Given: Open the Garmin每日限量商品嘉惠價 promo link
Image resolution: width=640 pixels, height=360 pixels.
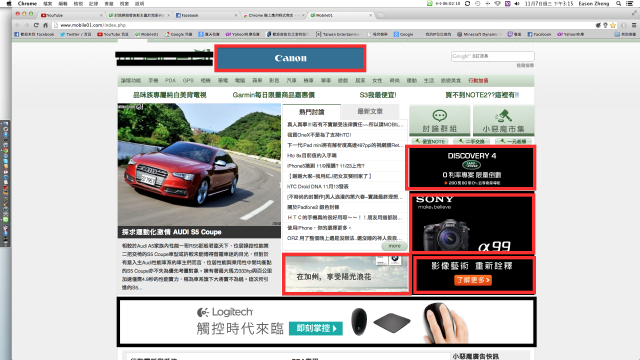Looking at the screenshot, I should (x=273, y=95).
